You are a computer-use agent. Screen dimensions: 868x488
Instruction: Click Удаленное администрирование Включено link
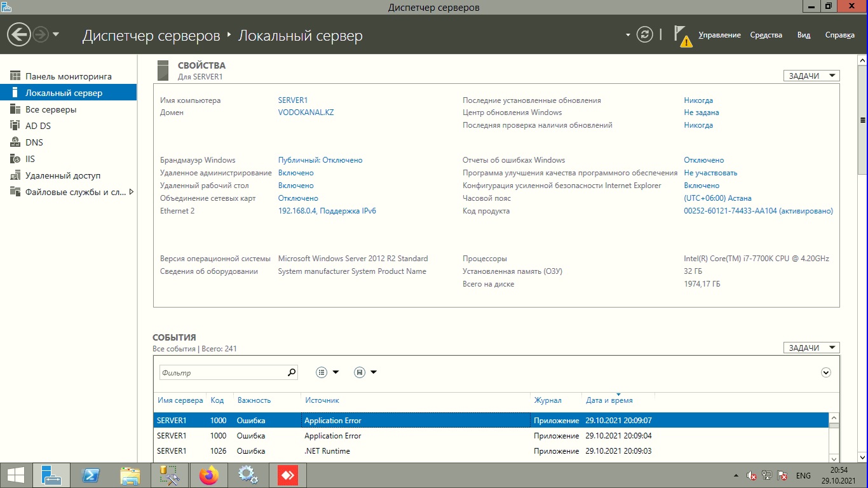296,173
